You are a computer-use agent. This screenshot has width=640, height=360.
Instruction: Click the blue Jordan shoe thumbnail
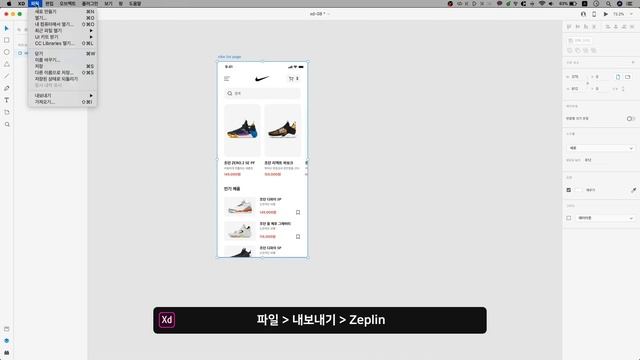tap(242, 130)
